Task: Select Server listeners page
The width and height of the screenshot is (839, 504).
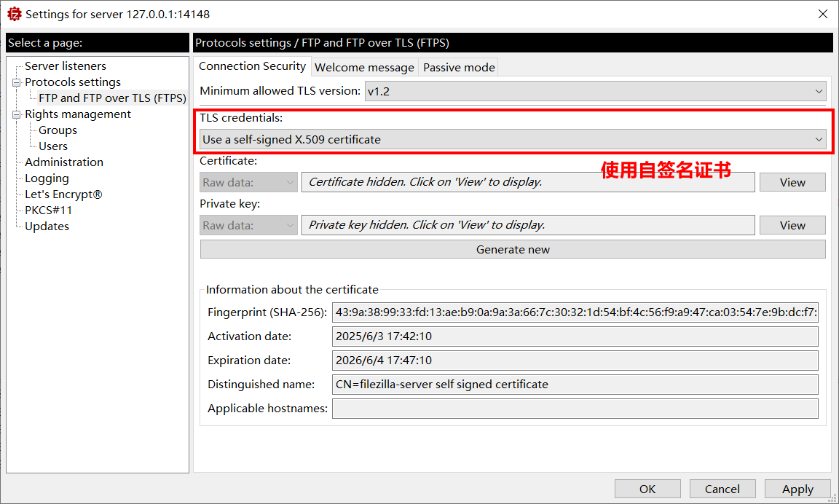Action: point(66,66)
